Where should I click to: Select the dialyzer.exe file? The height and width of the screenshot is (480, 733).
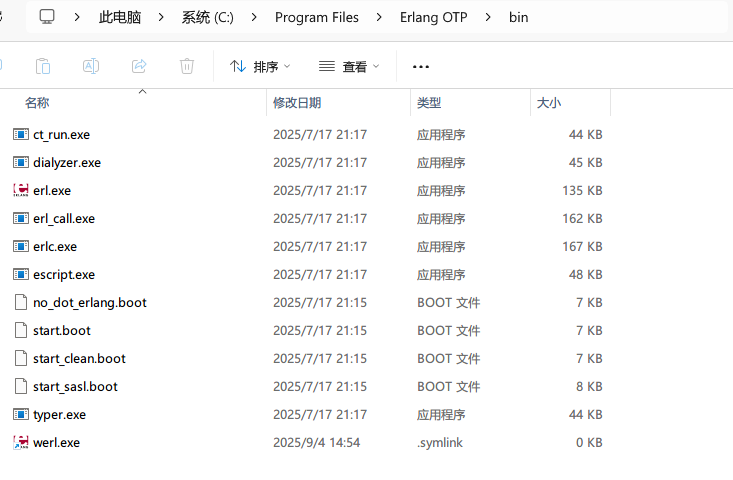(x=67, y=162)
